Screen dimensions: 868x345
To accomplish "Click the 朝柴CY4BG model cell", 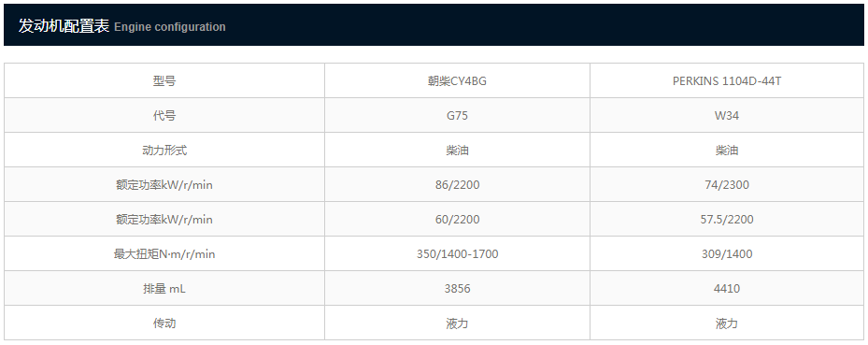I will pos(457,80).
